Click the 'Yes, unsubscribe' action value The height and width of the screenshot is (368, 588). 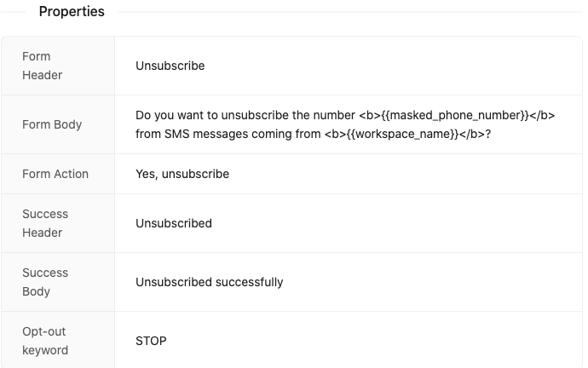[182, 175]
